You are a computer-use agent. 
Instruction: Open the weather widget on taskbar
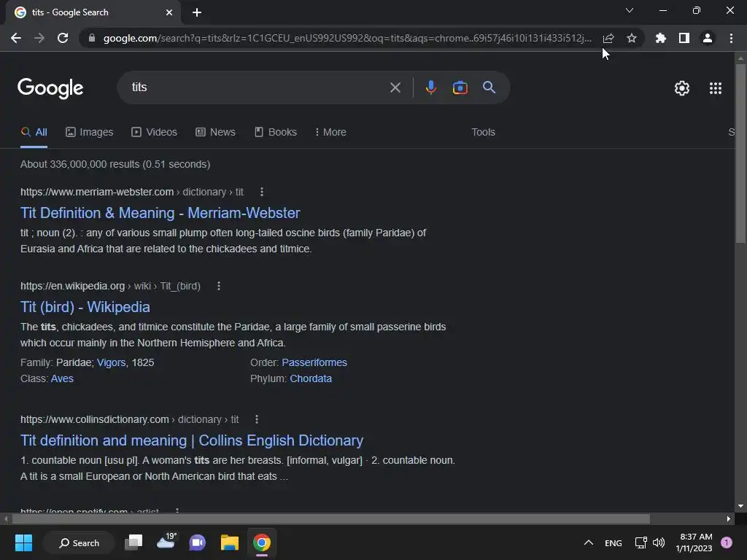[x=166, y=542]
